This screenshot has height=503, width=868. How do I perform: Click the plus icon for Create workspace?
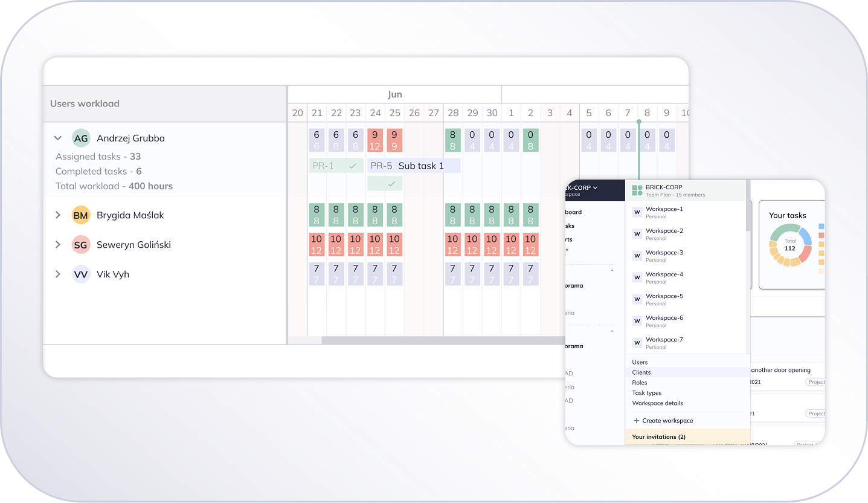[x=636, y=421]
